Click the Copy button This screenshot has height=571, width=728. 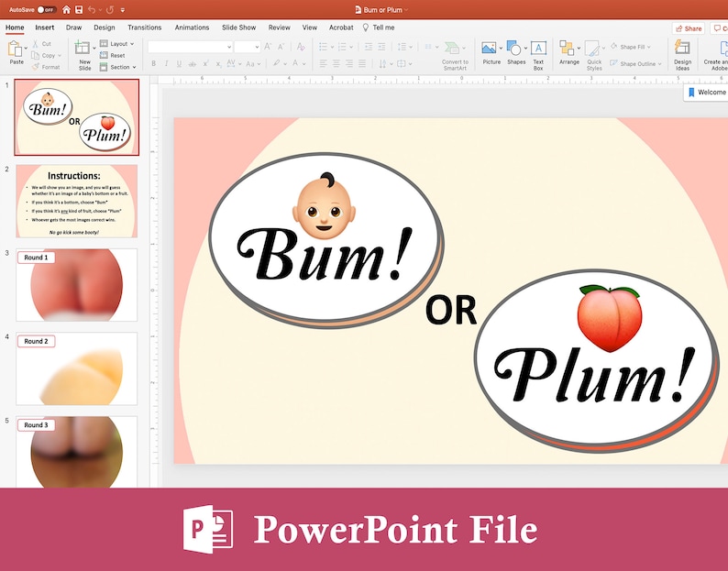pyautogui.click(x=46, y=55)
